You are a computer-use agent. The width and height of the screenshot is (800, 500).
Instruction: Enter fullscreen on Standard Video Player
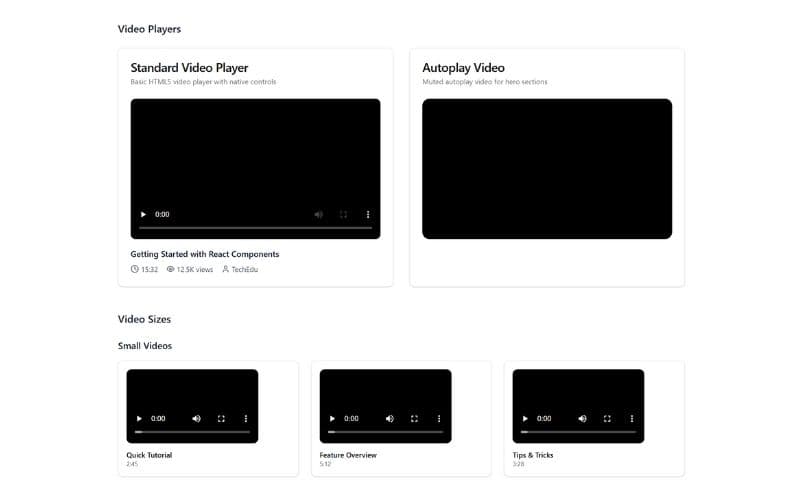[x=343, y=214]
